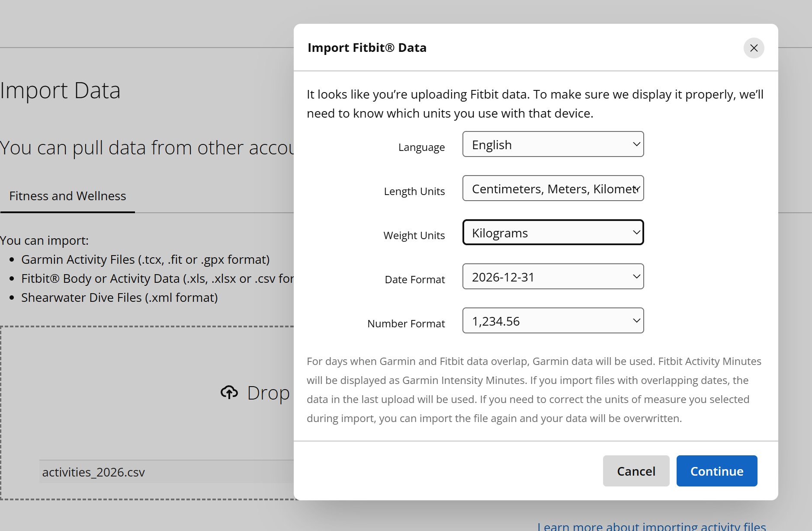The width and height of the screenshot is (812, 531).
Task: Click the Cancel button
Action: tap(636, 471)
